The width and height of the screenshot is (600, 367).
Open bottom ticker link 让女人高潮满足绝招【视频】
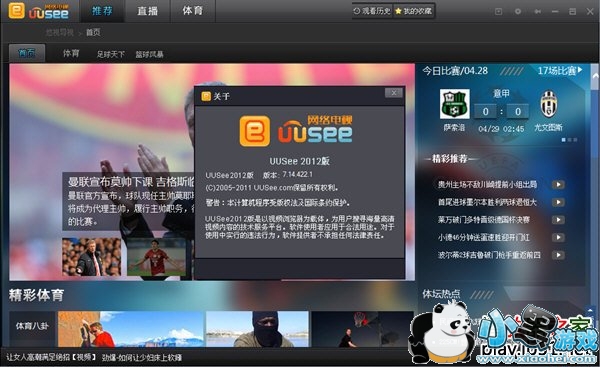[51, 357]
